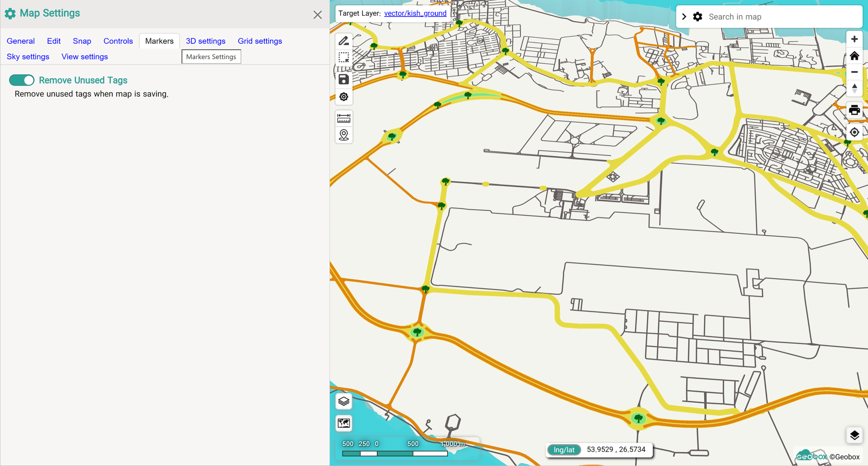Open the Snap tab
868x466 pixels.
point(82,41)
